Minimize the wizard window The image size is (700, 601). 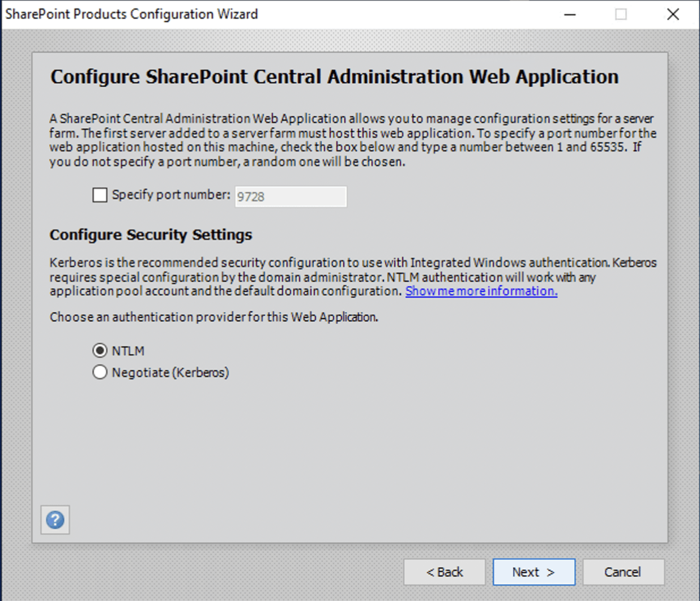point(570,14)
